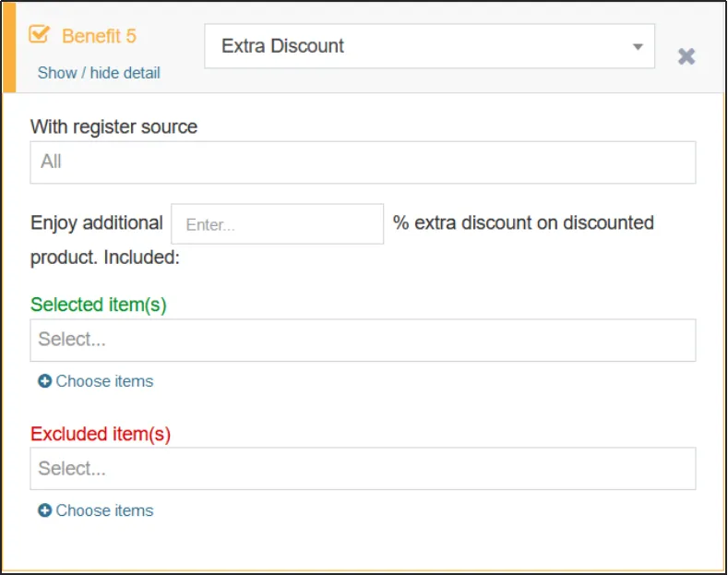The image size is (728, 575).
Task: Click the arrow on the Extra Discount dropdown
Action: tap(637, 47)
